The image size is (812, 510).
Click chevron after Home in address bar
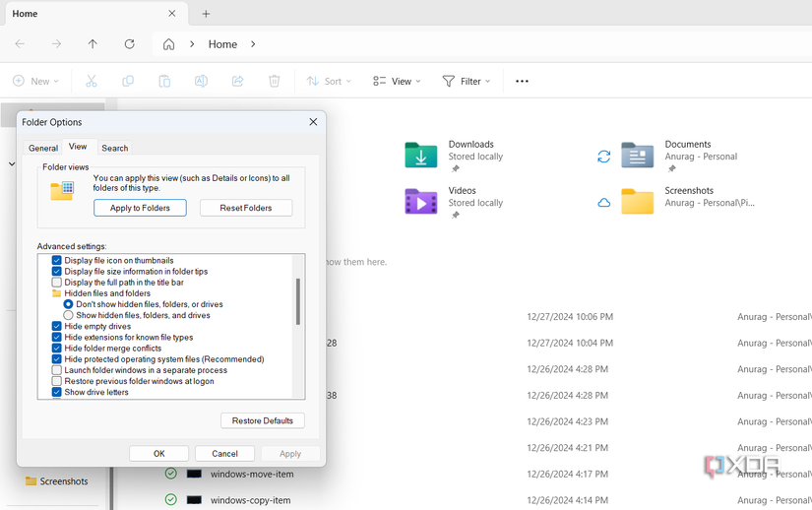(x=253, y=44)
